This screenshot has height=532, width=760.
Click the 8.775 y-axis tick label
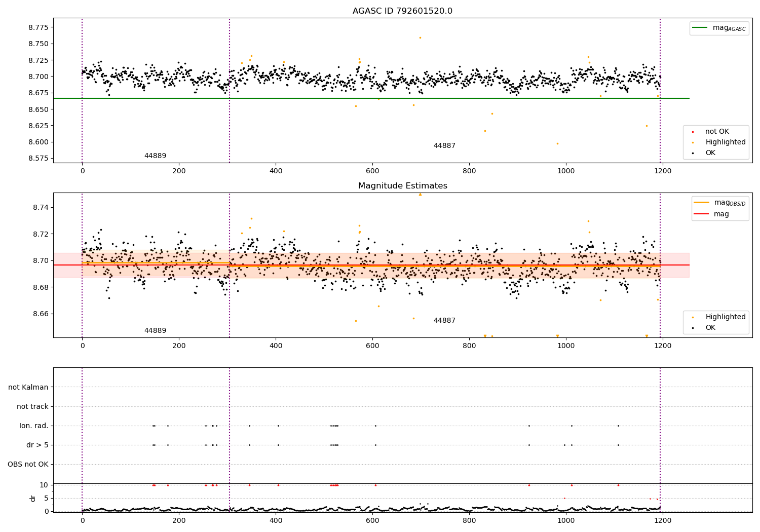39,27
